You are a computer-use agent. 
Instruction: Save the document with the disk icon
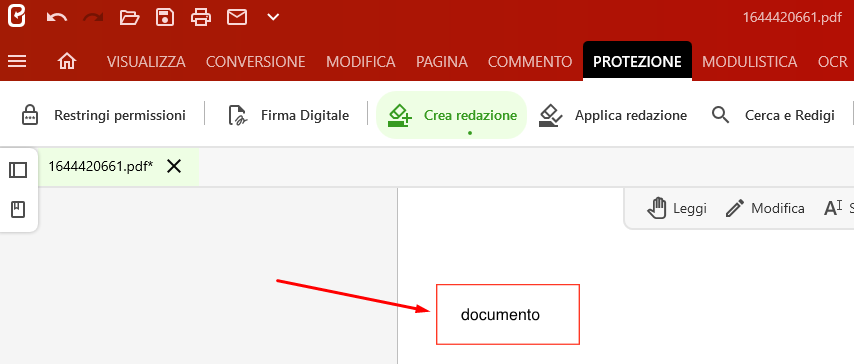[165, 17]
